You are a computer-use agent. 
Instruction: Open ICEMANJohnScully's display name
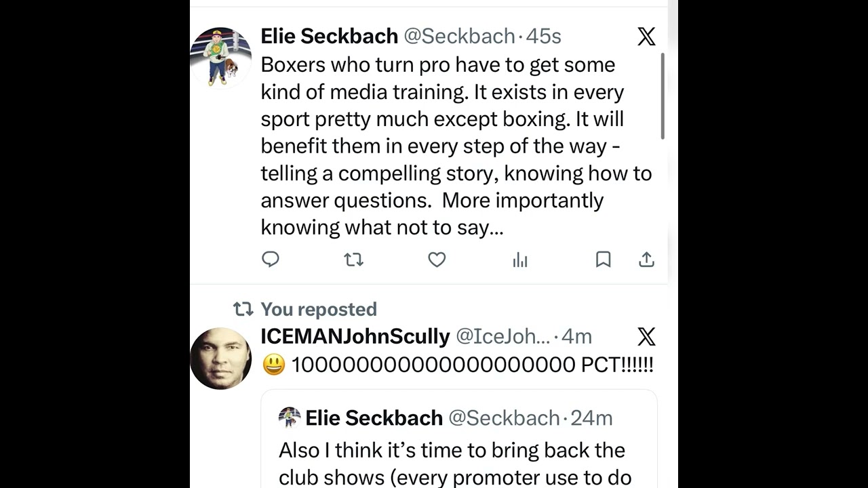[355, 337]
